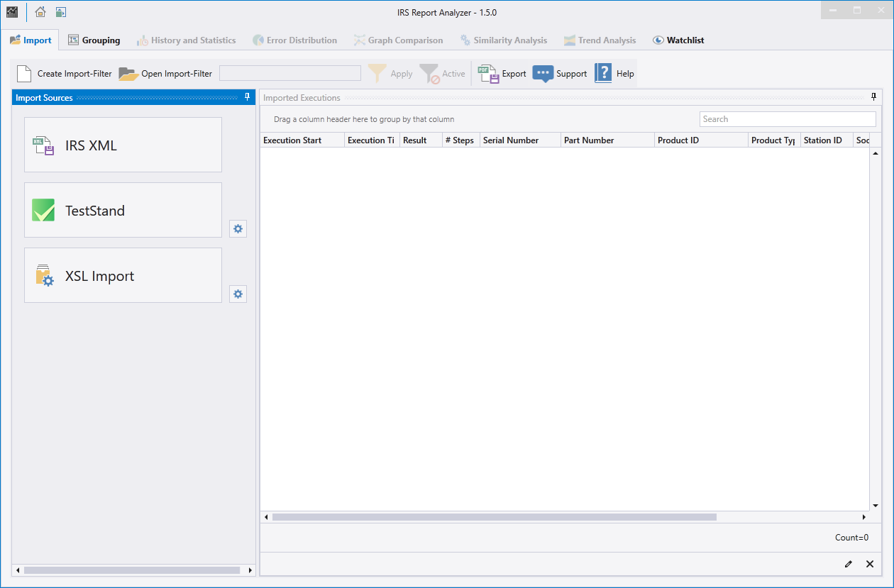Screen dimensions: 894x588
Task: Open the Similarity Analysis tab
Action: click(504, 40)
